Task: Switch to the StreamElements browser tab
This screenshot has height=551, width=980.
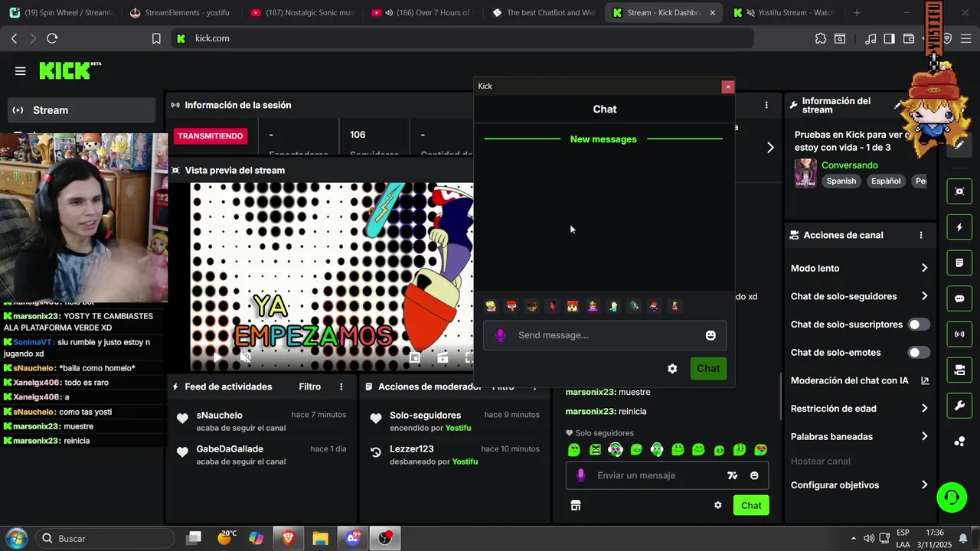Action: pos(180,13)
